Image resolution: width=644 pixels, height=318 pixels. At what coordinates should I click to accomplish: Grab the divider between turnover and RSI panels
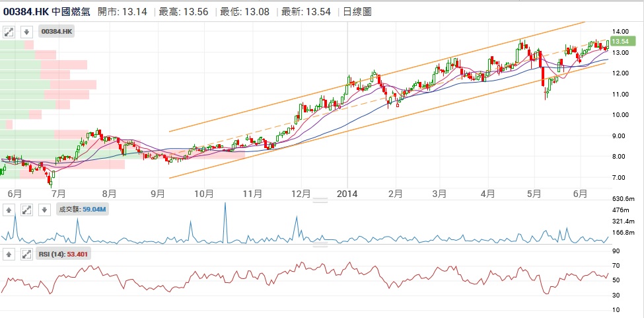320,245
